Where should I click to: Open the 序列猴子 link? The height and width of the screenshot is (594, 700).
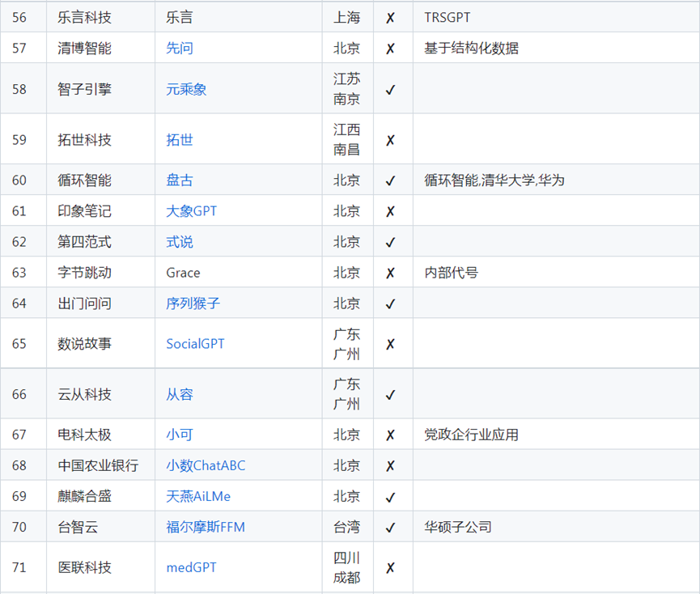(x=193, y=303)
